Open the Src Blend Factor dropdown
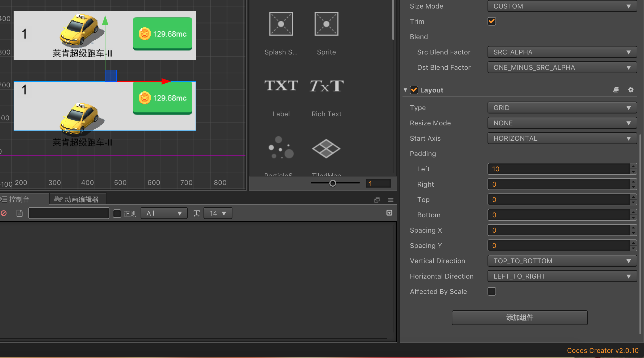The width and height of the screenshot is (644, 358). pyautogui.click(x=562, y=52)
